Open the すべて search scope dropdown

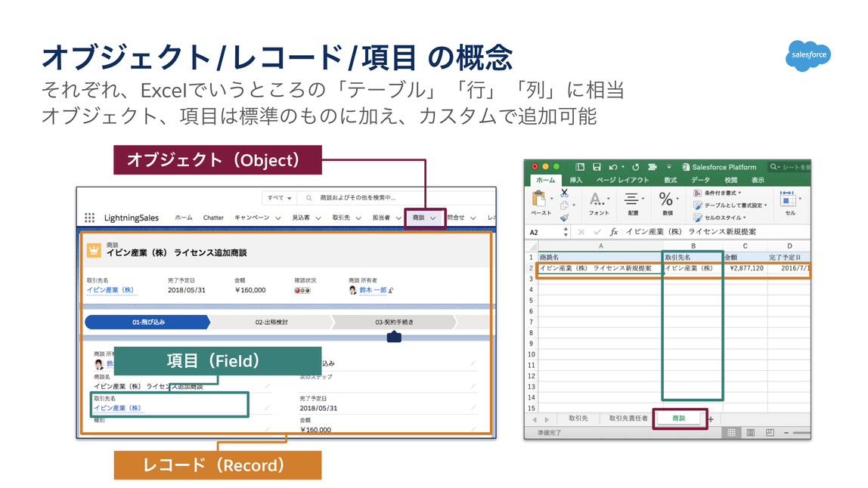pos(280,197)
